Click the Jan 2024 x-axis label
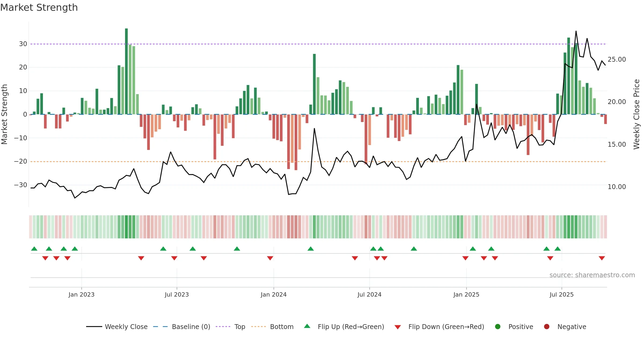Screen dimensions: 644x362 (274, 294)
